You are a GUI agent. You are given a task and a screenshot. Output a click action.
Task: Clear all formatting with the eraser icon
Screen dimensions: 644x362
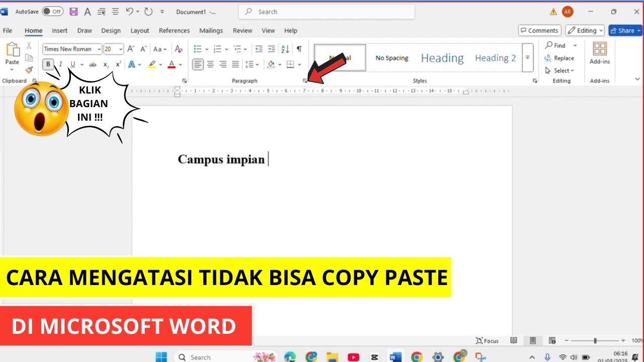coord(178,49)
